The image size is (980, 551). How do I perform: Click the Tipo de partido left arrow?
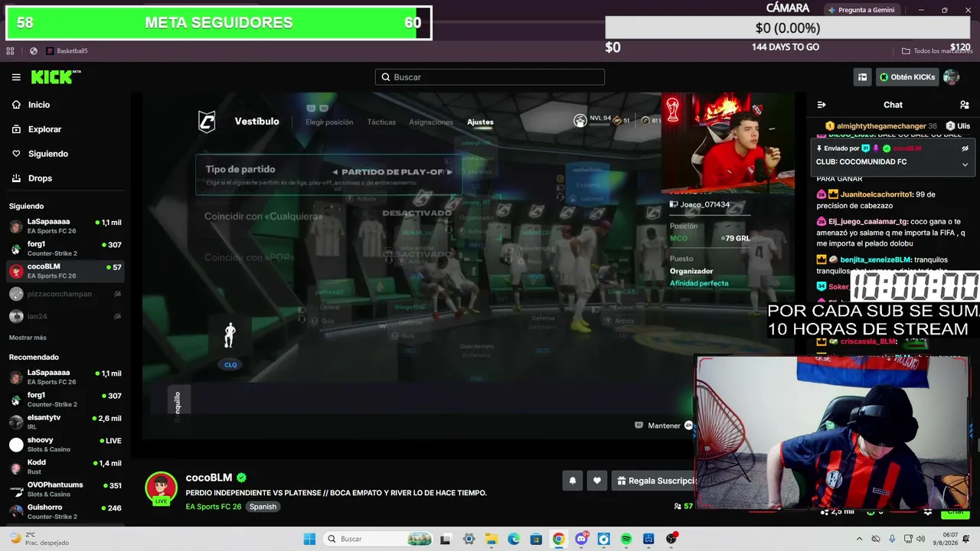[335, 171]
